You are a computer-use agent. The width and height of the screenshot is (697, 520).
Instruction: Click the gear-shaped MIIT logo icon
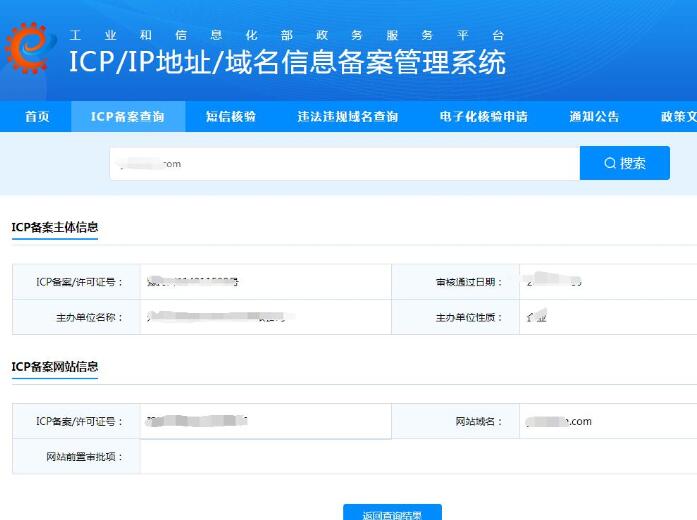pyautogui.click(x=30, y=48)
